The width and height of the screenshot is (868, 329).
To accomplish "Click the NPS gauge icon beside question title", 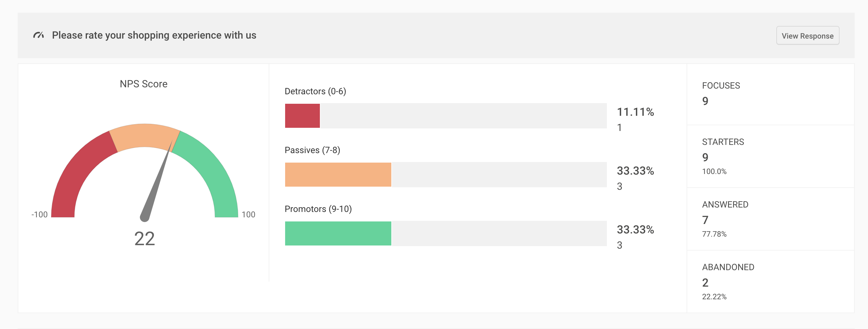I will tap(39, 35).
